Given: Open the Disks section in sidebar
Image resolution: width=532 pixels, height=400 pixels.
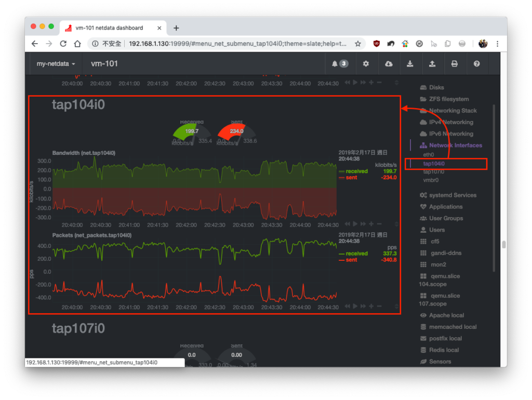Looking at the screenshot, I should pyautogui.click(x=432, y=87).
